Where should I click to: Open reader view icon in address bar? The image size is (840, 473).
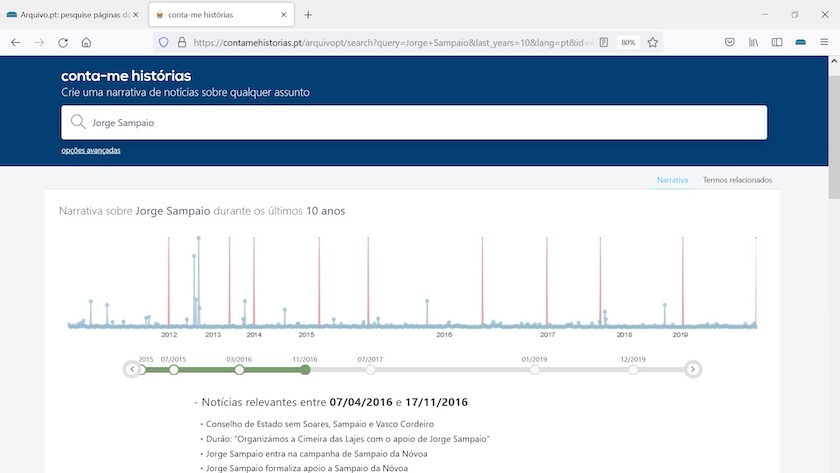(x=604, y=43)
